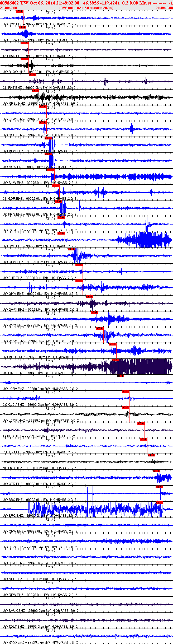Click the red pick flag on LKVW trace

[x=22, y=27]
